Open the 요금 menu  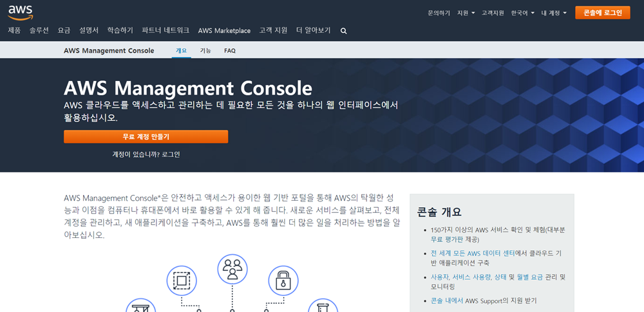[64, 30]
